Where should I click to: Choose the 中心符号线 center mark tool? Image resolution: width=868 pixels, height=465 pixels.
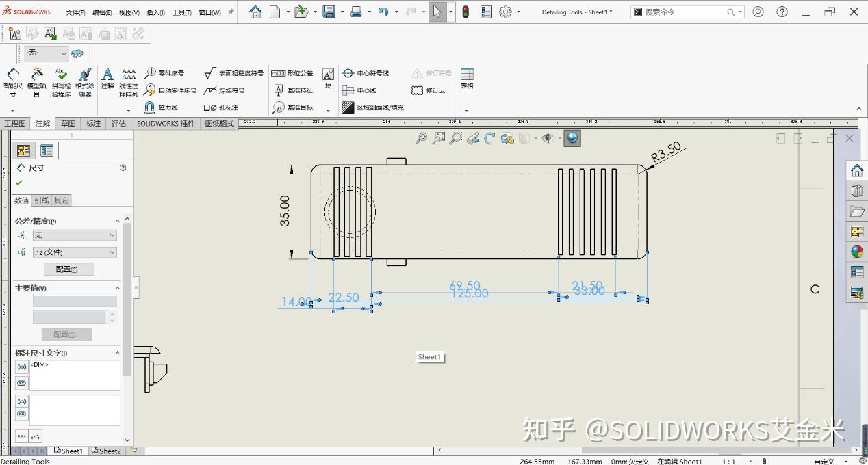pos(366,73)
